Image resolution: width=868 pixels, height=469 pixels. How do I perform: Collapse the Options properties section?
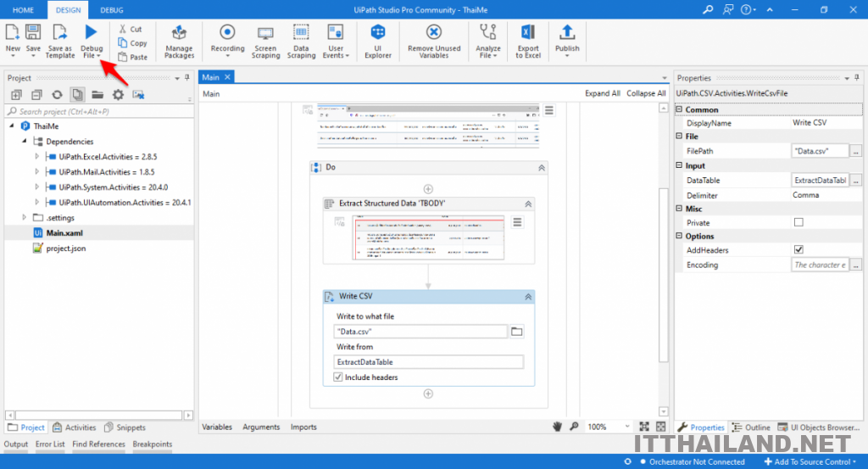point(679,236)
